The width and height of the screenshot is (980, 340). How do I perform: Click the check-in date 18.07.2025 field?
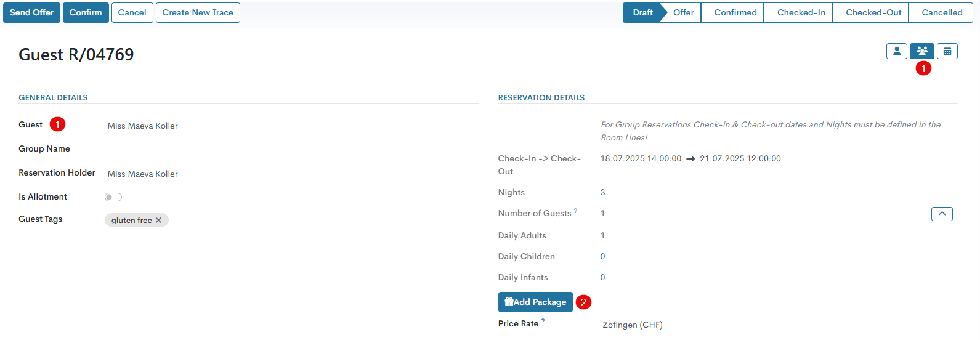641,159
